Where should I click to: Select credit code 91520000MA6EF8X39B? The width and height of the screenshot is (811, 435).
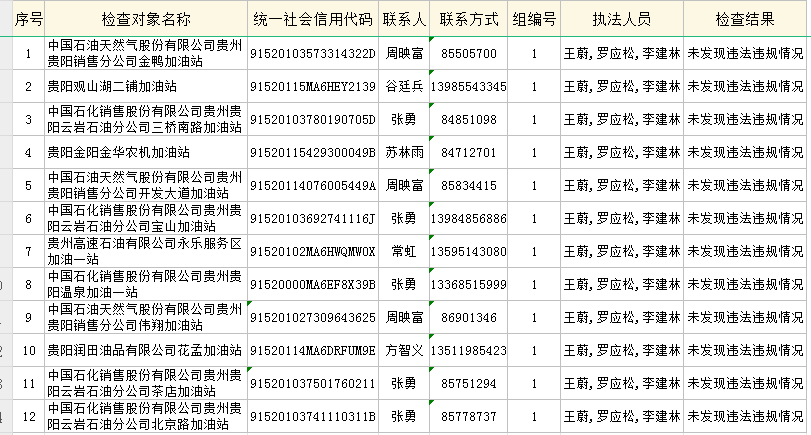pos(313,284)
